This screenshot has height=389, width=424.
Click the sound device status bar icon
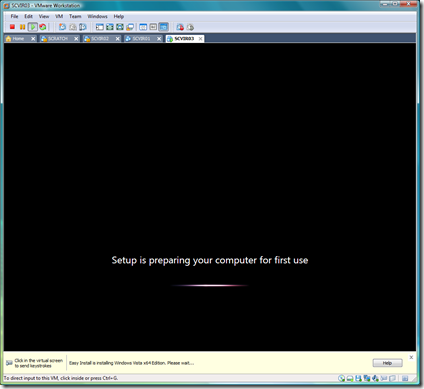click(x=376, y=378)
